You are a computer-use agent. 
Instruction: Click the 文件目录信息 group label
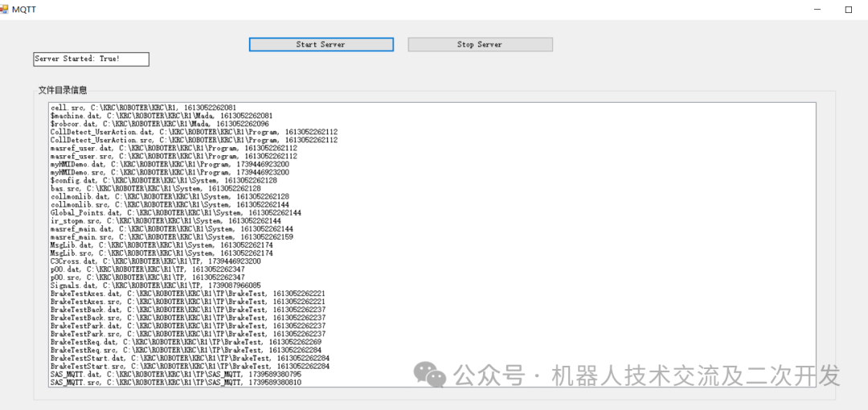(63, 90)
